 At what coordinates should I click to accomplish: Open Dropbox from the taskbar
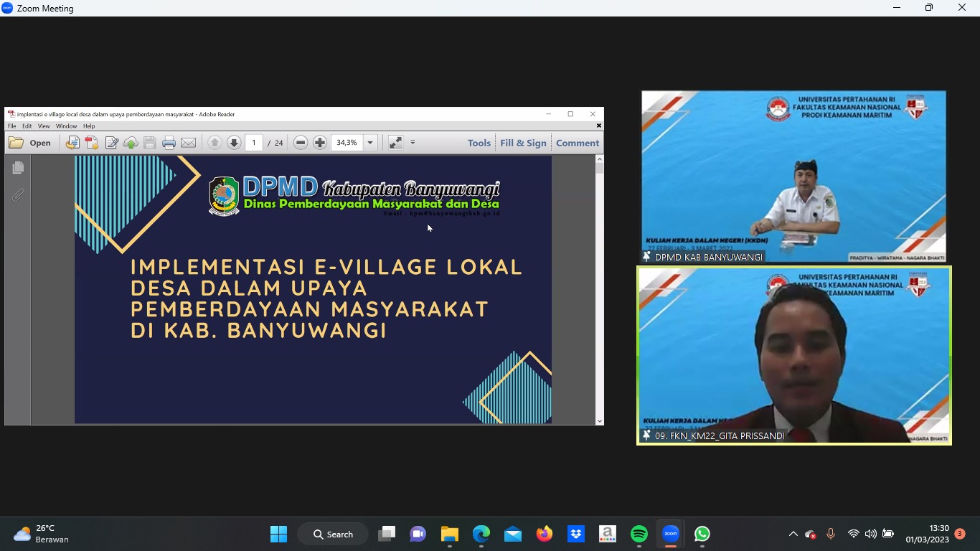pos(576,534)
